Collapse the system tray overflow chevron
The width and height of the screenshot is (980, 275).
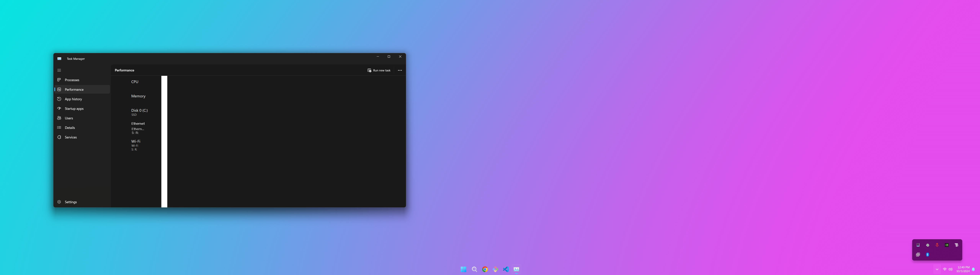point(937,269)
